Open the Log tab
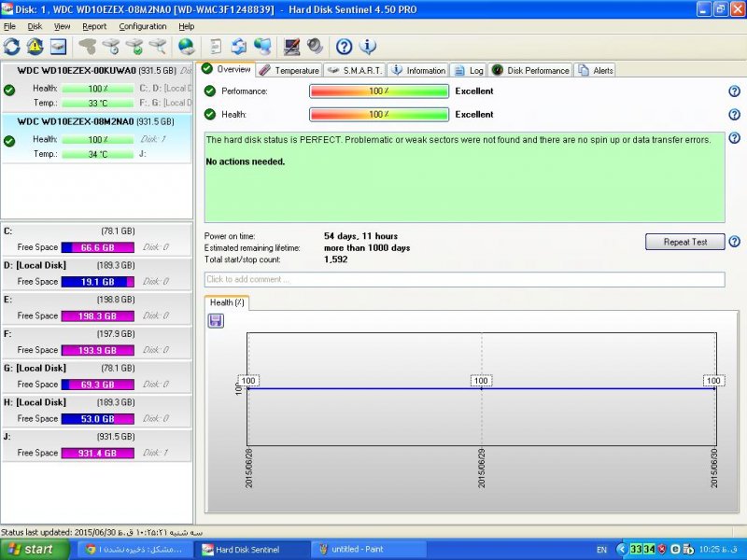Viewport: 747px width, 560px height. pyautogui.click(x=469, y=71)
